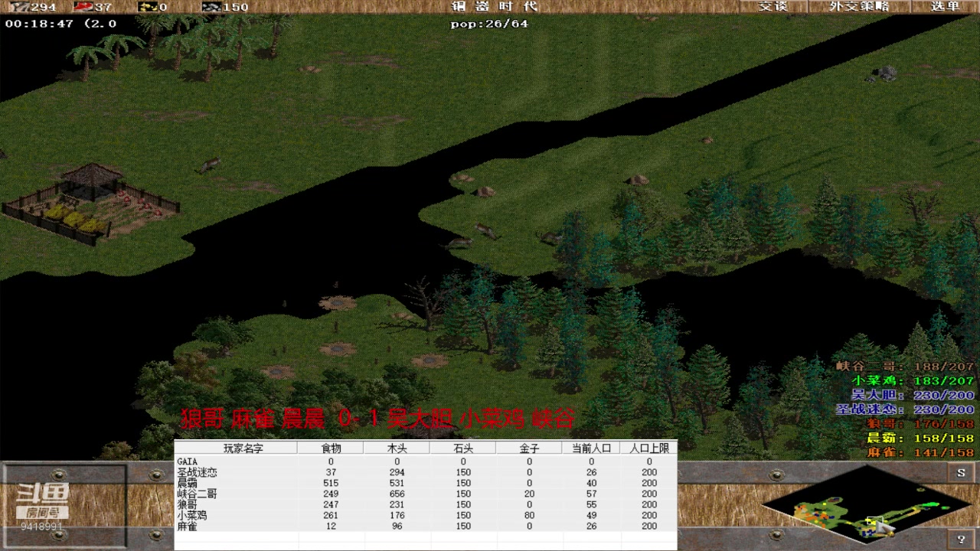Click 圣战迷恋 score entry 230/200
Image resolution: width=980 pixels, height=551 pixels.
(x=905, y=409)
